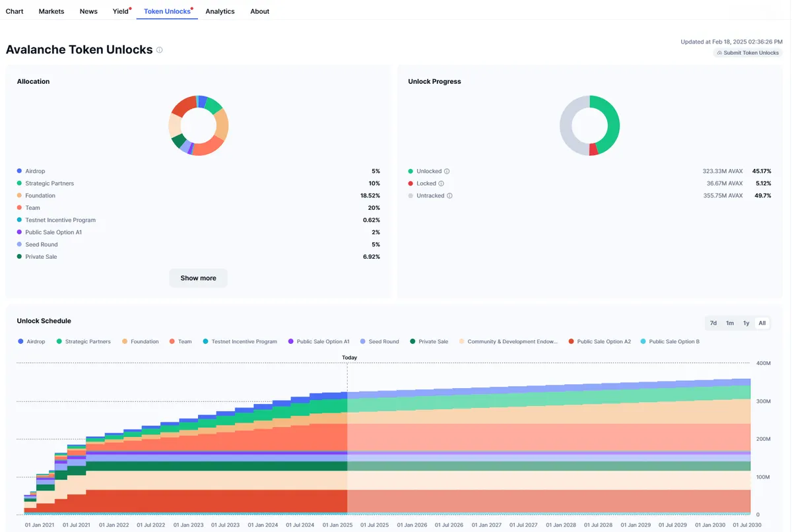Click the Updated at Feb 18, 2025 timestamp
The width and height of the screenshot is (792, 532).
coord(732,42)
